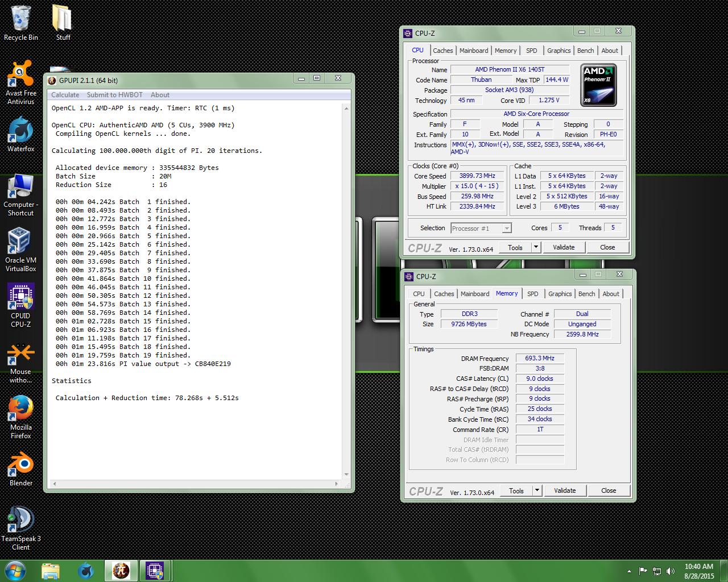Screen dimensions: 728x582
Task: Click the AMD Phenom II logo image
Action: 599,85
